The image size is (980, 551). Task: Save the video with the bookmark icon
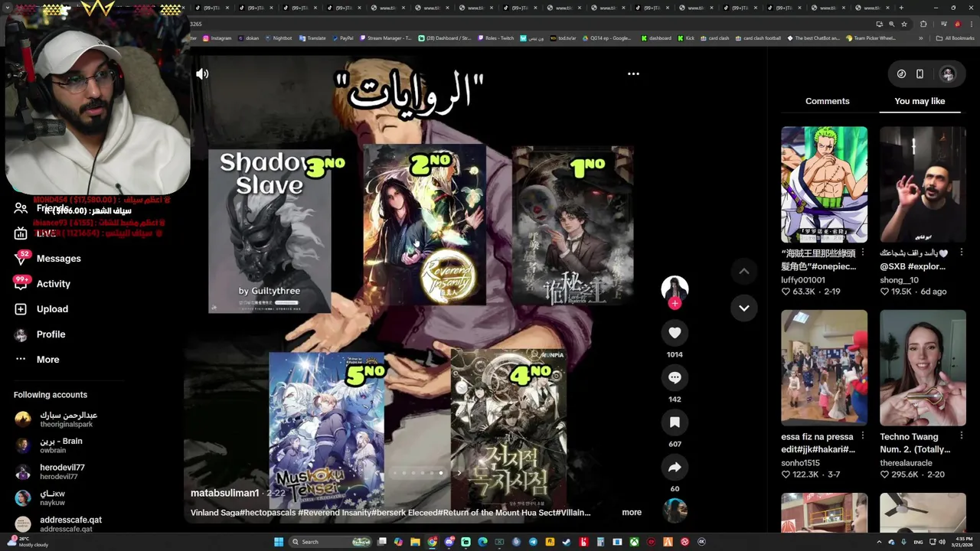click(x=675, y=422)
